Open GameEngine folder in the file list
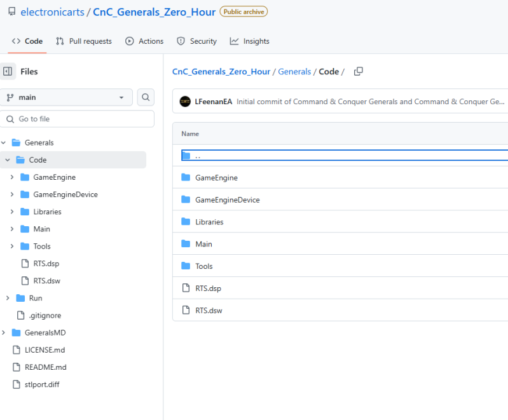This screenshot has width=508, height=420. tap(216, 178)
